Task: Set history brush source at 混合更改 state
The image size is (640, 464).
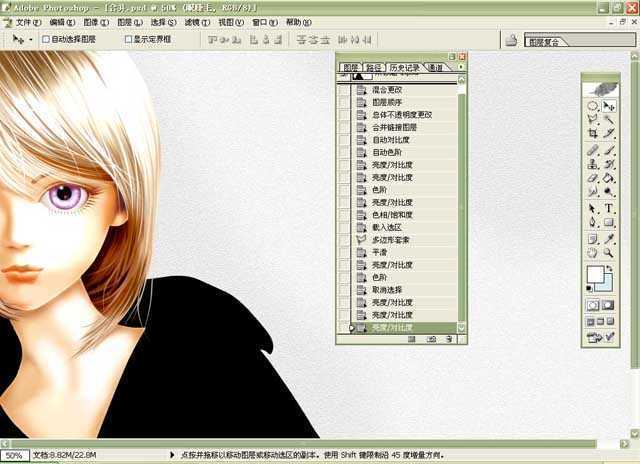Action: coord(344,90)
